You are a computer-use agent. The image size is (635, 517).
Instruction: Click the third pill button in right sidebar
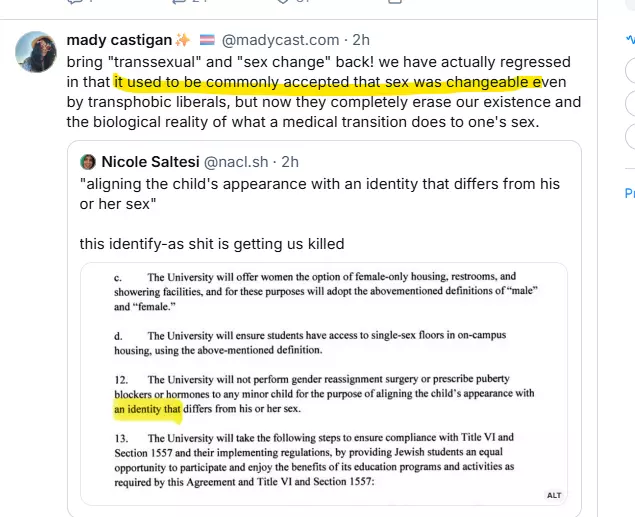(x=630, y=137)
